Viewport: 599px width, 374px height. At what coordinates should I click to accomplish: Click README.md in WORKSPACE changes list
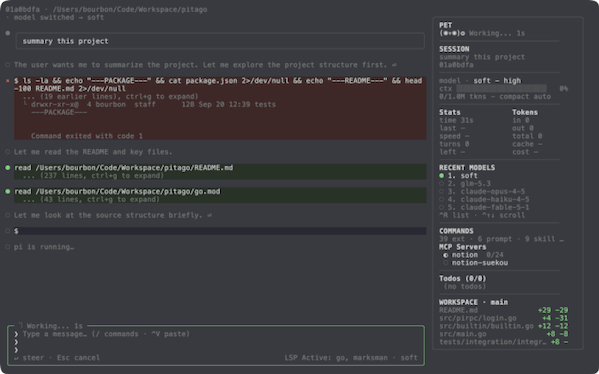pyautogui.click(x=458, y=310)
